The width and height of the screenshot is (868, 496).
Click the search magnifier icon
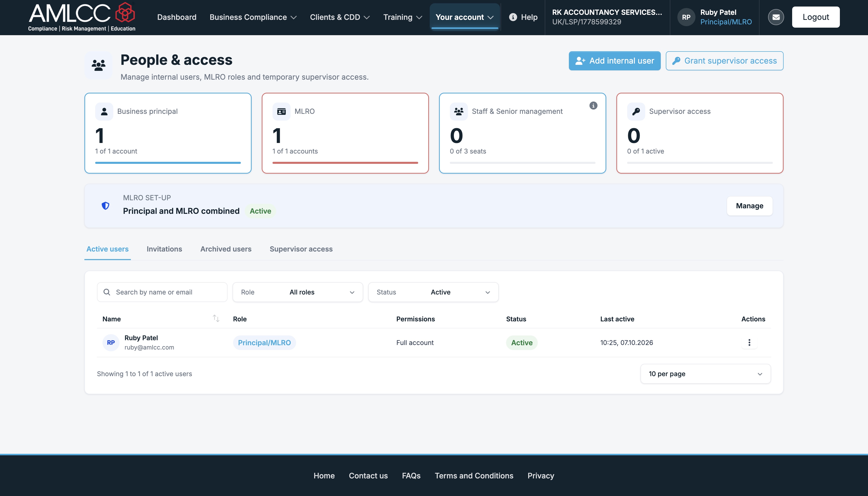106,292
